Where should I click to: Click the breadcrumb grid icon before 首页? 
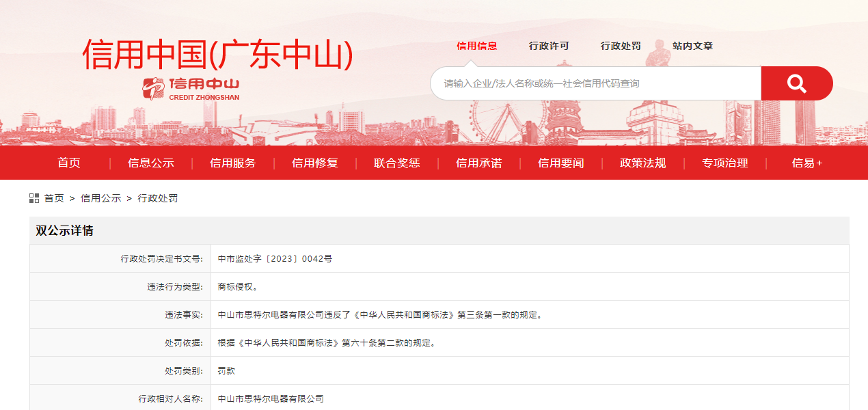tap(34, 198)
